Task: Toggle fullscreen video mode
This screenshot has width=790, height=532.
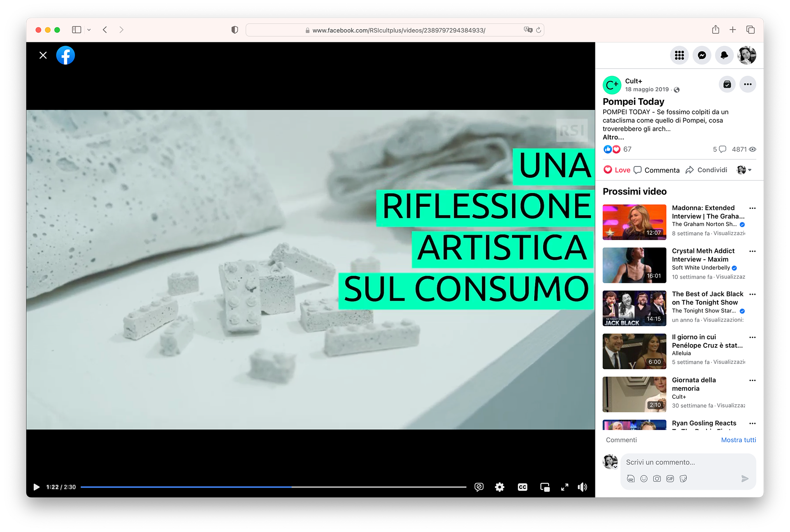Action: (565, 487)
